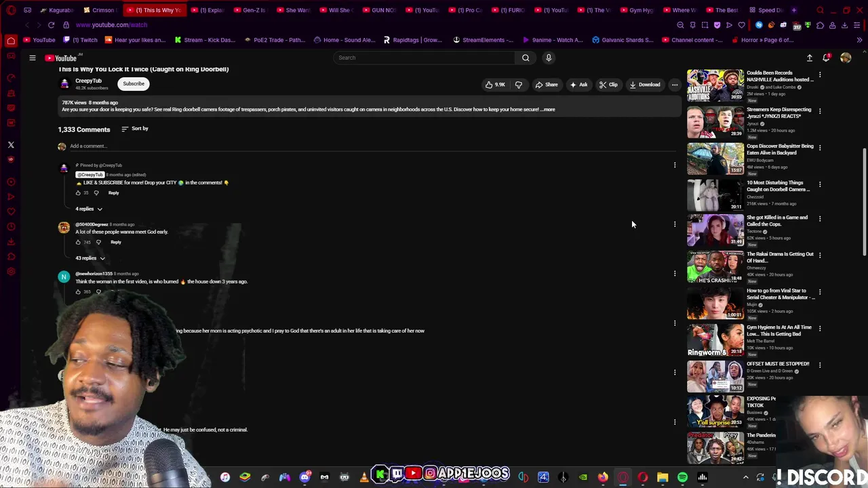The image size is (868, 488).
Task: Open YouTube notifications bell
Action: (826, 58)
